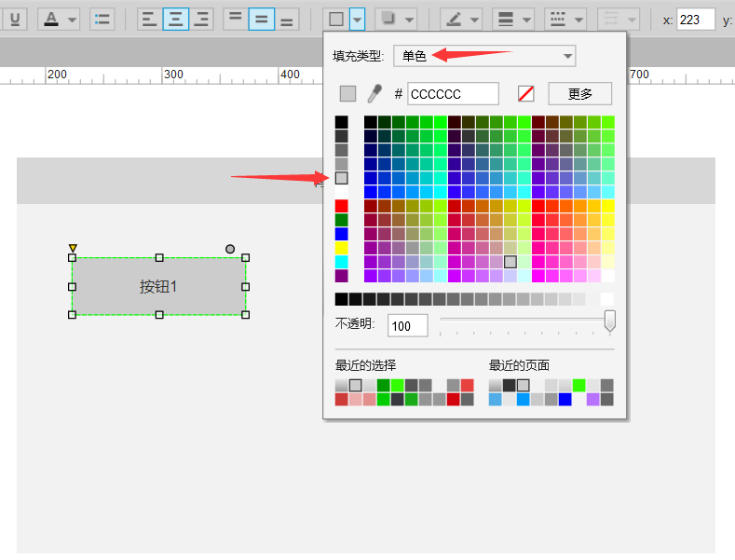Open the shadow options dropdown arrow
The height and width of the screenshot is (560, 735).
409,20
